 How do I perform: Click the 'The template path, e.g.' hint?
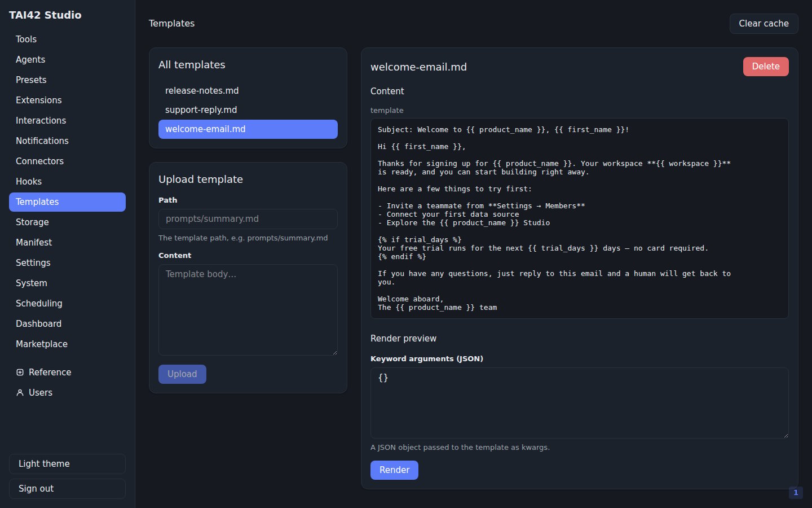point(243,238)
